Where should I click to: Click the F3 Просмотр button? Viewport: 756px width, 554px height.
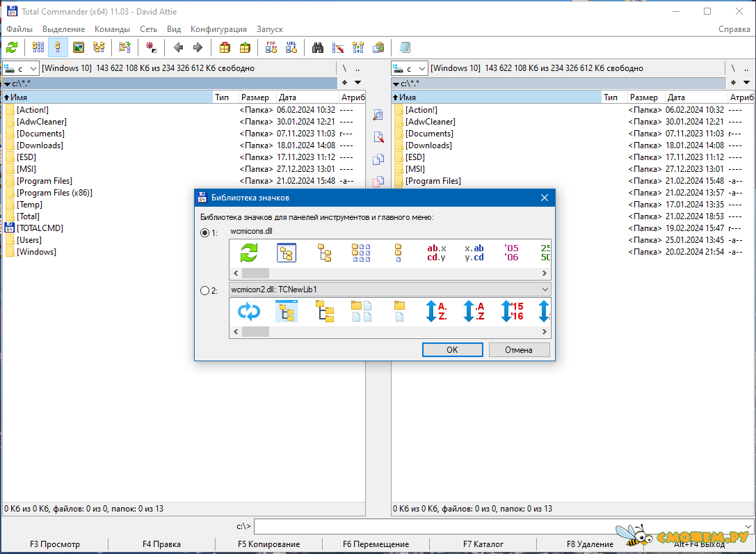(x=55, y=544)
